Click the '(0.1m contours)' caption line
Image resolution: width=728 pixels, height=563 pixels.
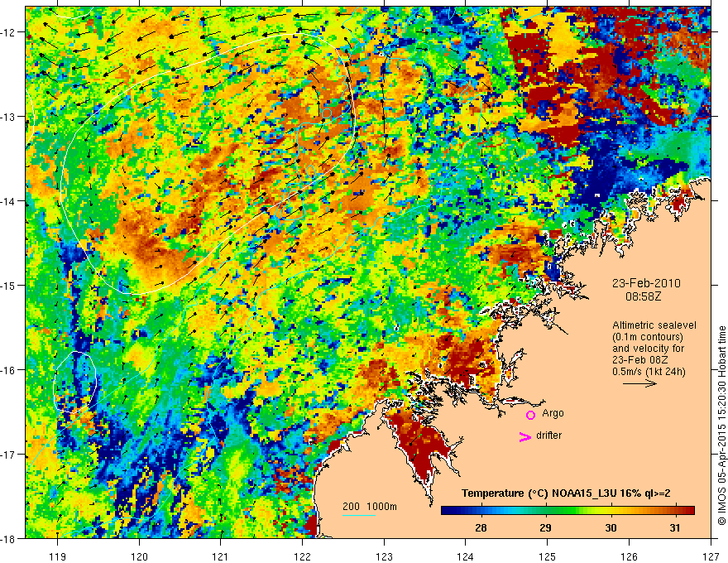point(648,337)
